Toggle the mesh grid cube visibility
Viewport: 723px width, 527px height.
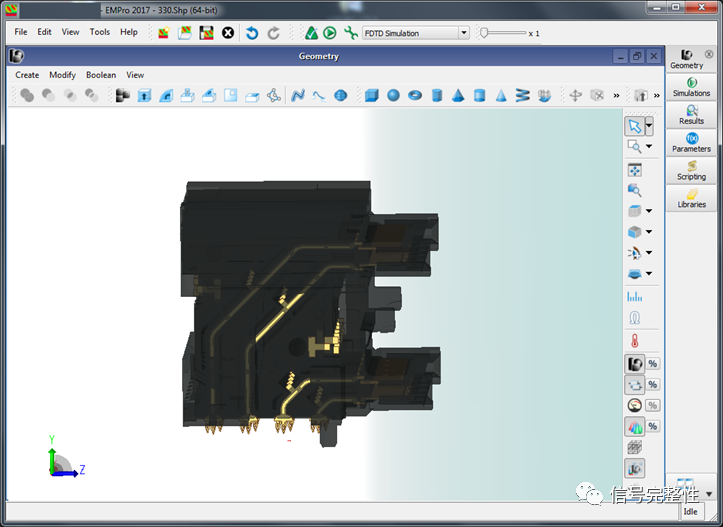coord(634,447)
